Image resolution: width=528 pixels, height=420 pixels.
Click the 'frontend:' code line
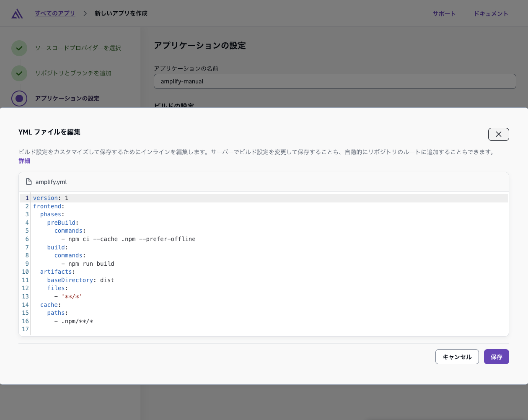[x=49, y=206]
